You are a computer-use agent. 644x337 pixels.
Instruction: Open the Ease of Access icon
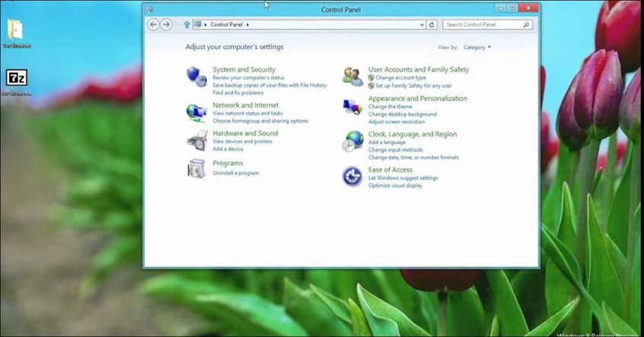(352, 177)
